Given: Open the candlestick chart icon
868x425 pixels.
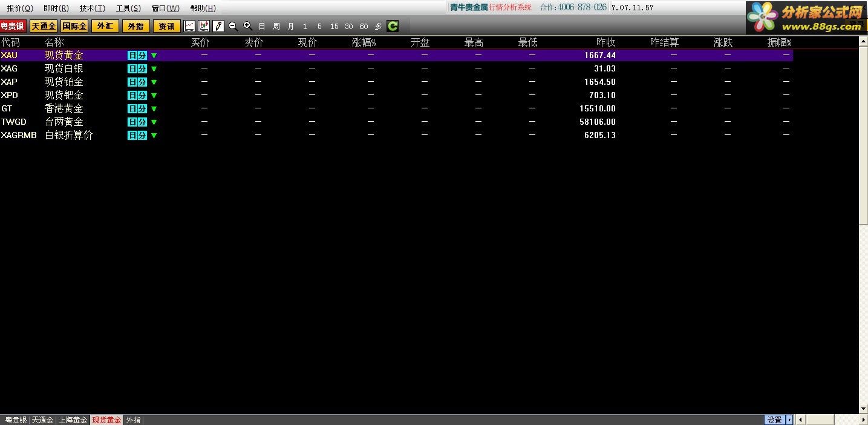Looking at the screenshot, I should coord(204,26).
